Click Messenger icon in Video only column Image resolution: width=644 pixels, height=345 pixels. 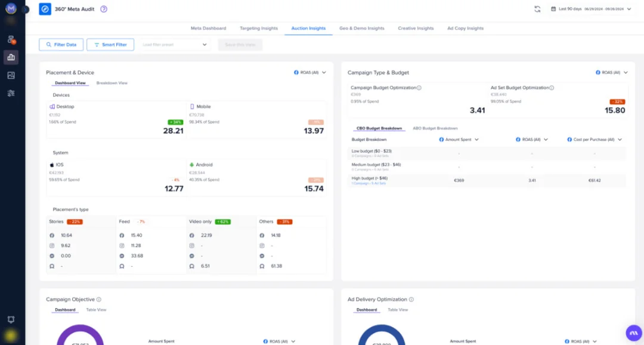[x=192, y=256]
